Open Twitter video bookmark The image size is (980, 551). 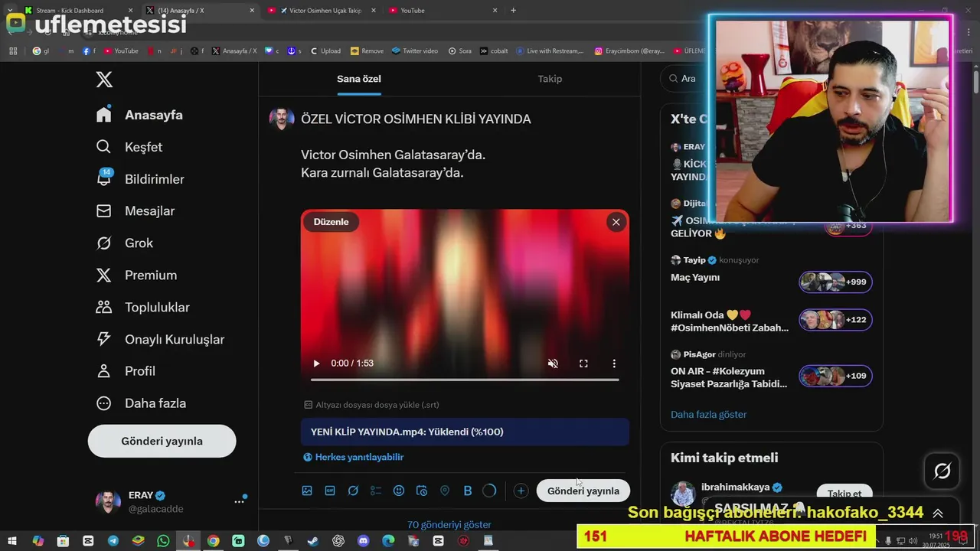coord(414,51)
